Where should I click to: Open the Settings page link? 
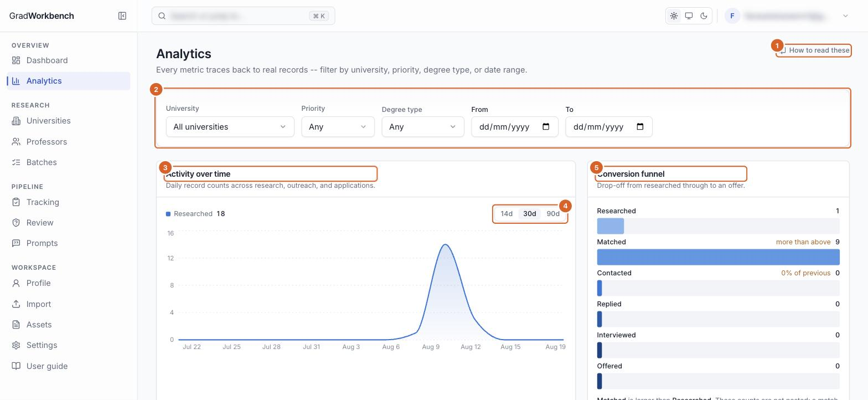click(69, 345)
